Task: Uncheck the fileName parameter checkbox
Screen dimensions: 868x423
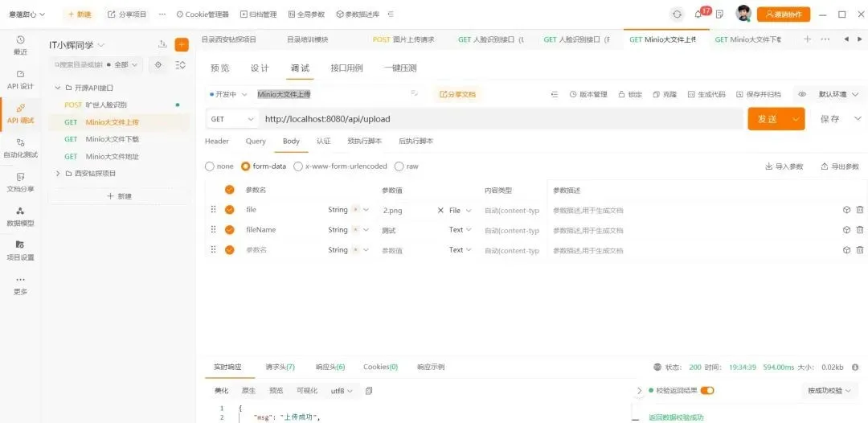Action: (230, 230)
